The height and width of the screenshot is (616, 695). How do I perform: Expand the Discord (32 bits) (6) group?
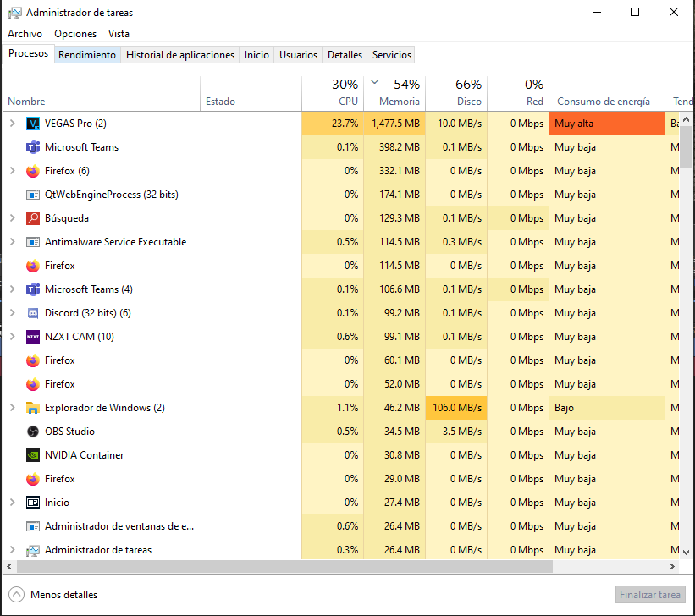[13, 313]
